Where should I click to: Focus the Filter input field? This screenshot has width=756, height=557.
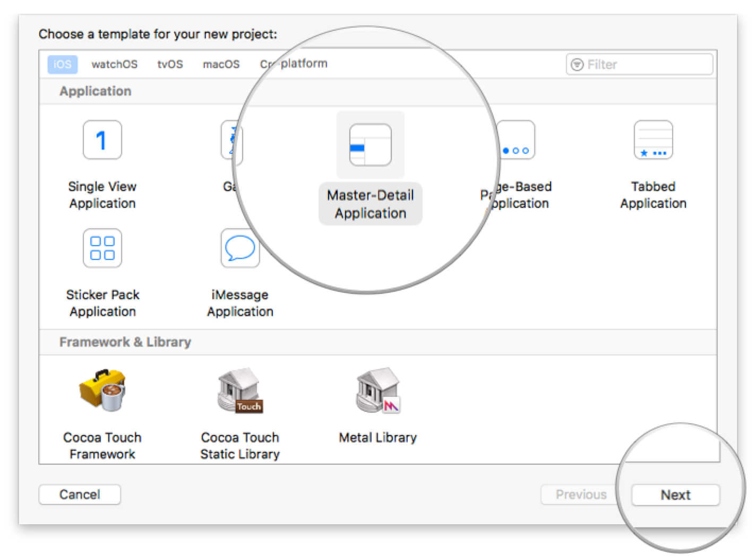click(639, 64)
